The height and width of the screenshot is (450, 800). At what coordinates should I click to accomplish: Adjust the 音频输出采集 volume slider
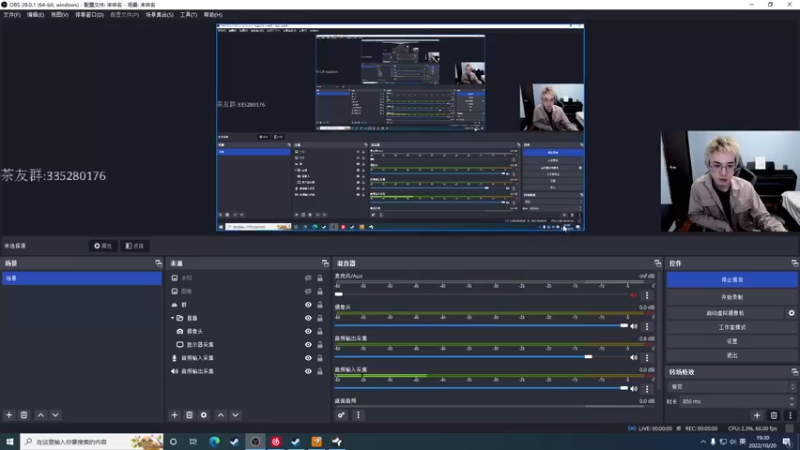click(481, 357)
